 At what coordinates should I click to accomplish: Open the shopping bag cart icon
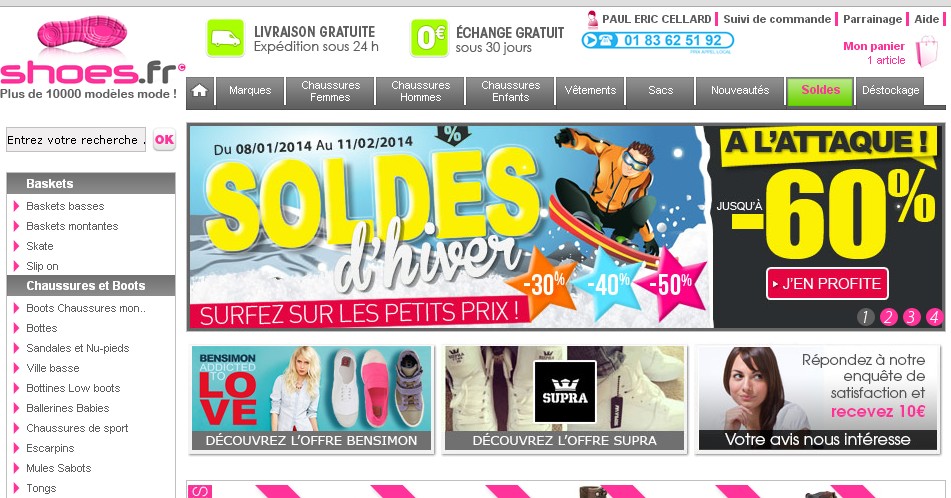click(x=926, y=51)
